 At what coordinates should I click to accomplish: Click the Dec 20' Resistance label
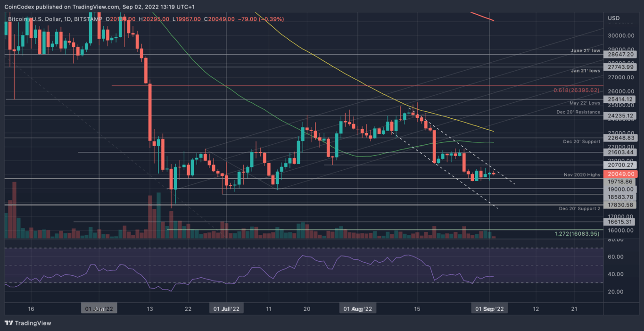tap(578, 112)
